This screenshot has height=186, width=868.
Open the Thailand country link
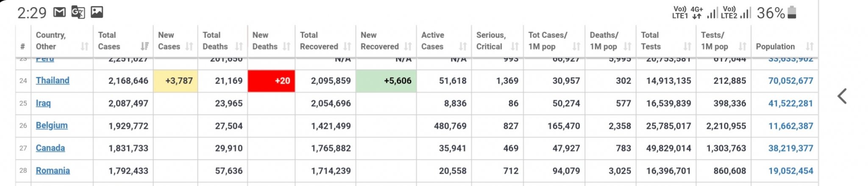point(53,80)
